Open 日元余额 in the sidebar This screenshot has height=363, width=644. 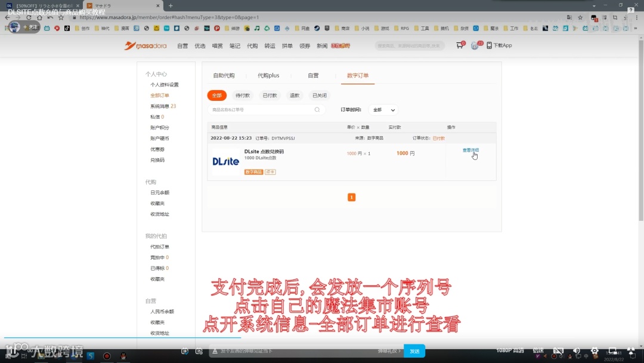pos(160,192)
